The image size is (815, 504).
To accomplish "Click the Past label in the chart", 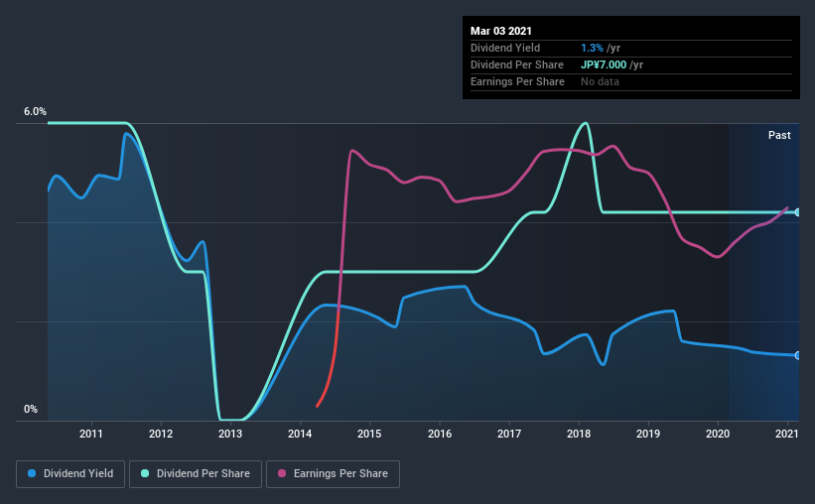I will [x=779, y=135].
